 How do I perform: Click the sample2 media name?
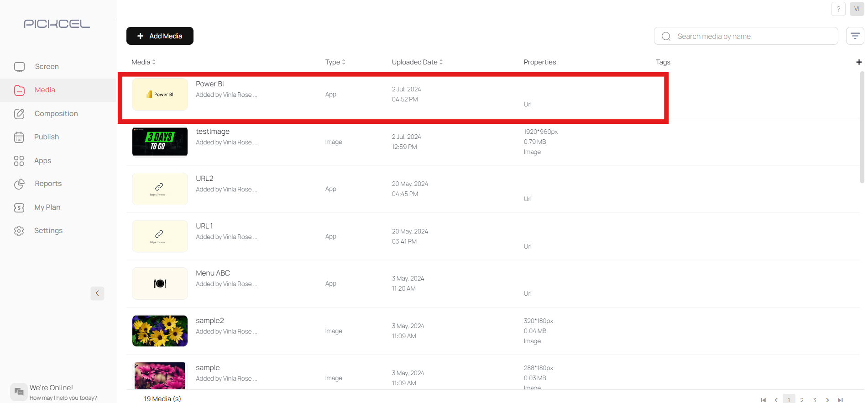point(210,321)
